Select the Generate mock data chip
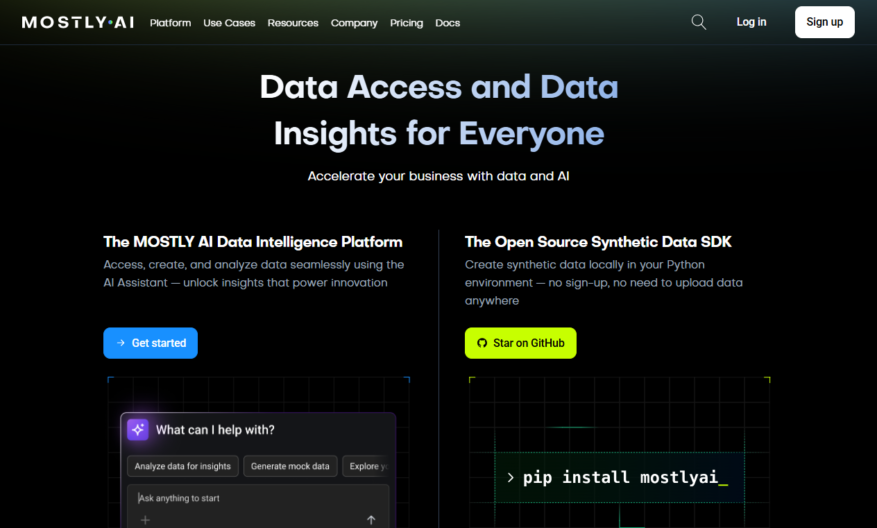The image size is (877, 528). pyautogui.click(x=290, y=466)
